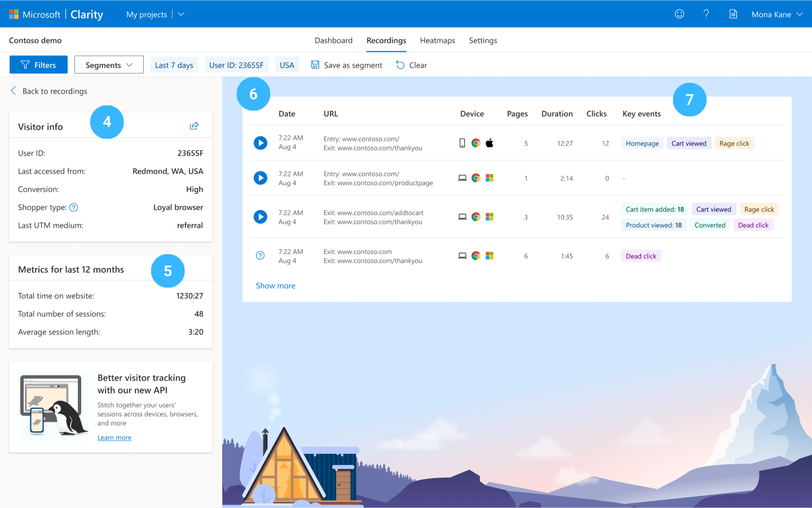Viewport: 812px width, 508px height.
Task: Play the recording exiting at productpage
Action: pos(261,178)
